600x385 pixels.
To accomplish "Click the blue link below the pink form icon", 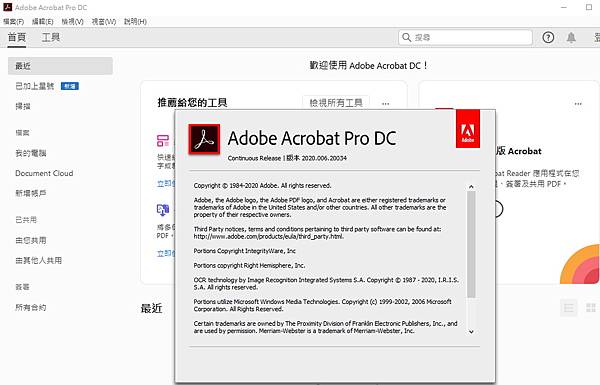I will (166, 183).
